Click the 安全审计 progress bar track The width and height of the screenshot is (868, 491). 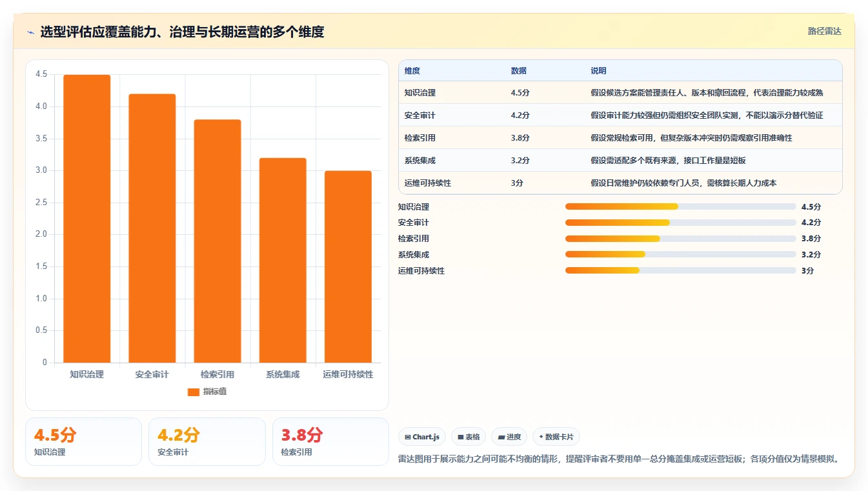tap(680, 223)
